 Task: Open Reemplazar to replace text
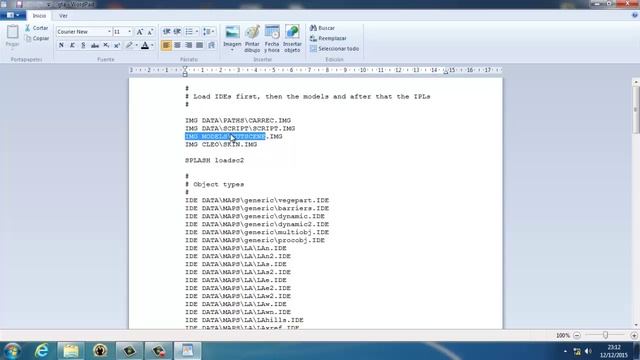(328, 38)
